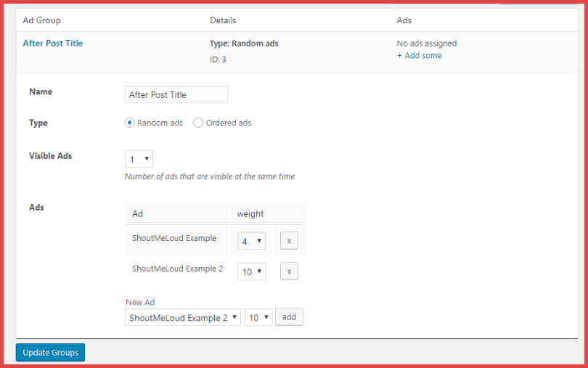Click the 'Ad Group' column header
Viewport: 588px width, 368px height.
41,20
